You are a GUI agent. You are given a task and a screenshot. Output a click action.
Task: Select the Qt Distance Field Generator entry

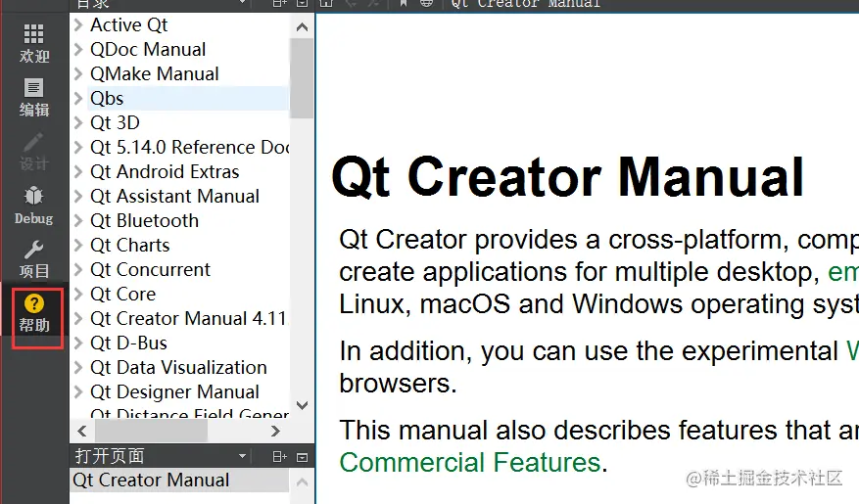(x=190, y=414)
